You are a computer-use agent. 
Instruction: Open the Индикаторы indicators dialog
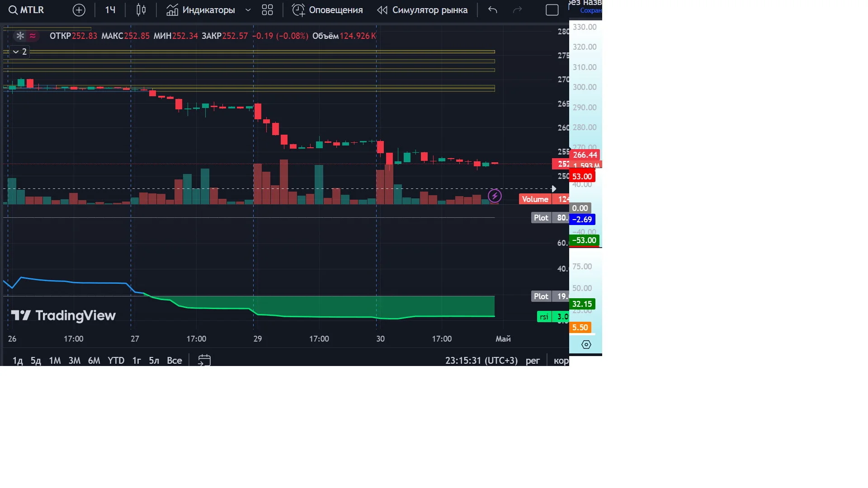[200, 10]
